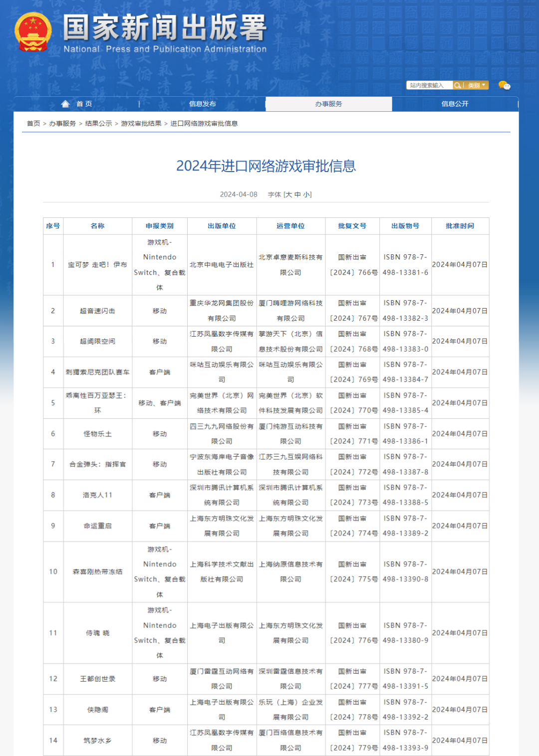This screenshot has height=756, width=539.
Task: Select game entry 宝可梦 走吧！伊布
Action: (x=98, y=265)
